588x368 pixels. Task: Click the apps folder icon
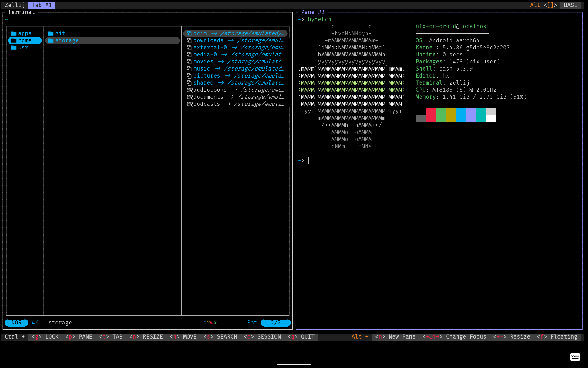[x=14, y=33]
